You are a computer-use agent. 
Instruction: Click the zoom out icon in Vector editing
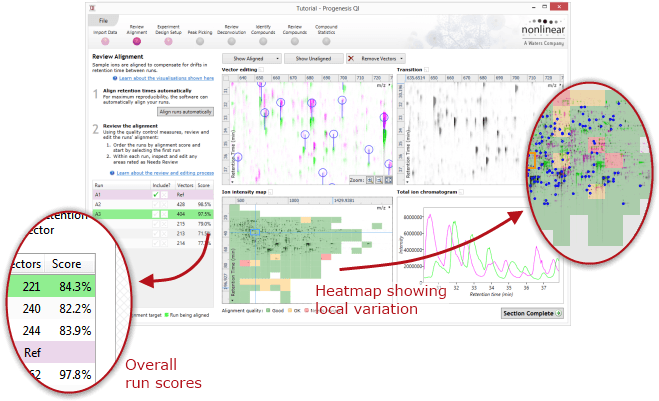tap(379, 180)
